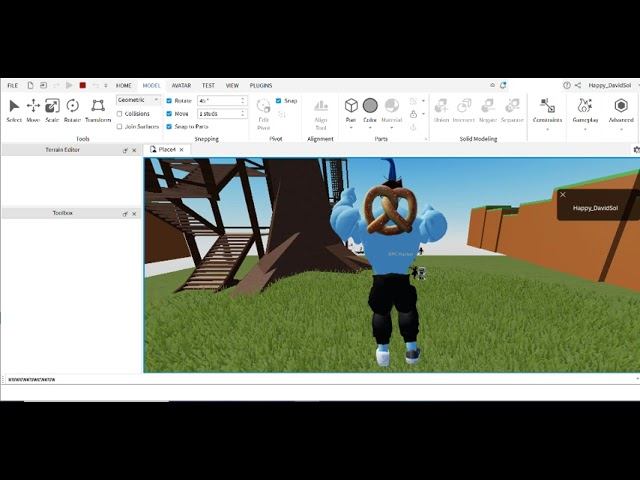This screenshot has height=480, width=640.
Task: Switch to the TEST tab
Action: coord(208,85)
